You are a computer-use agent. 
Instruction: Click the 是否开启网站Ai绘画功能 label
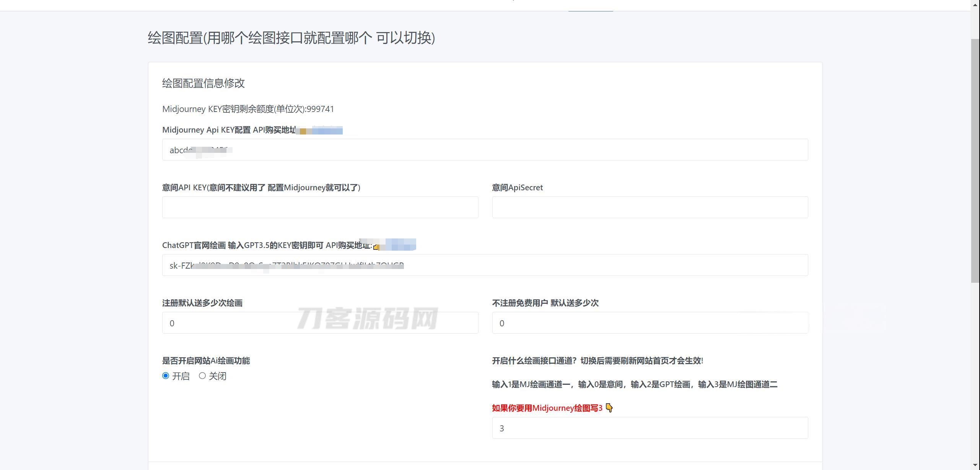click(206, 361)
